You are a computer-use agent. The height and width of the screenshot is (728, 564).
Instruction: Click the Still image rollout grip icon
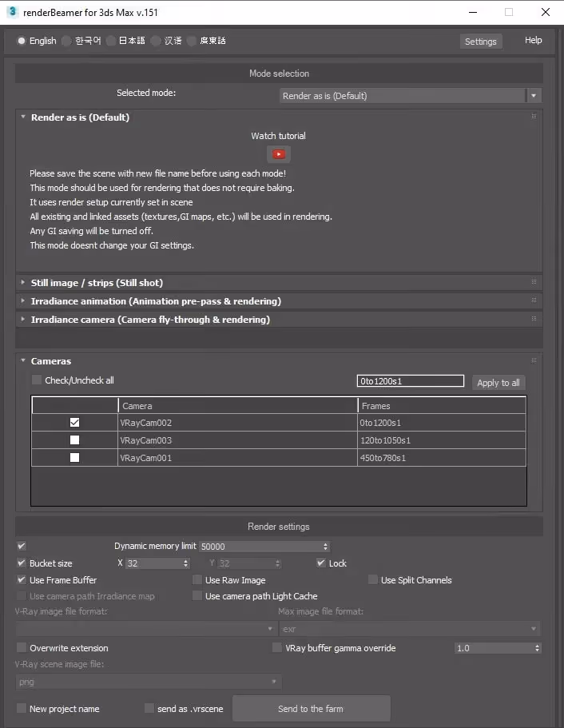(x=534, y=282)
